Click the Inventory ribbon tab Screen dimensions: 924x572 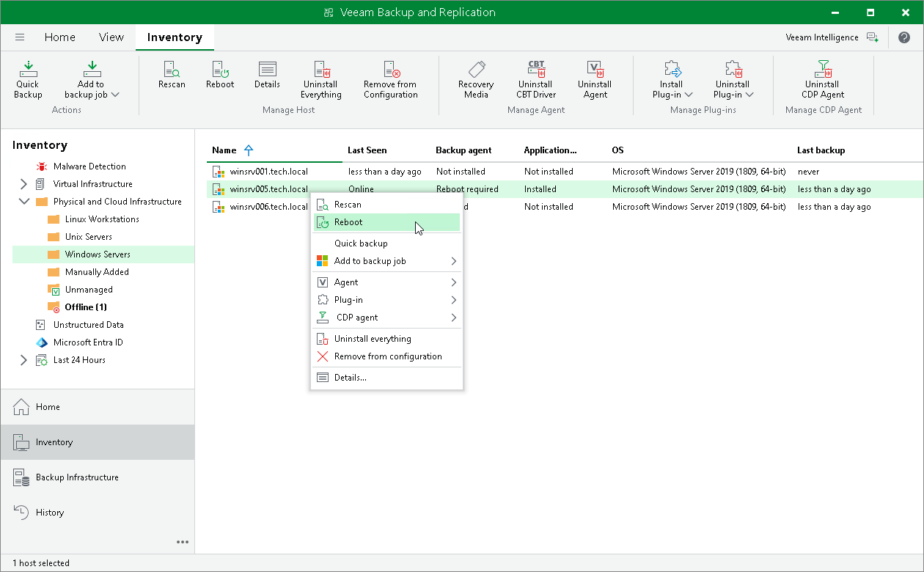click(x=175, y=37)
